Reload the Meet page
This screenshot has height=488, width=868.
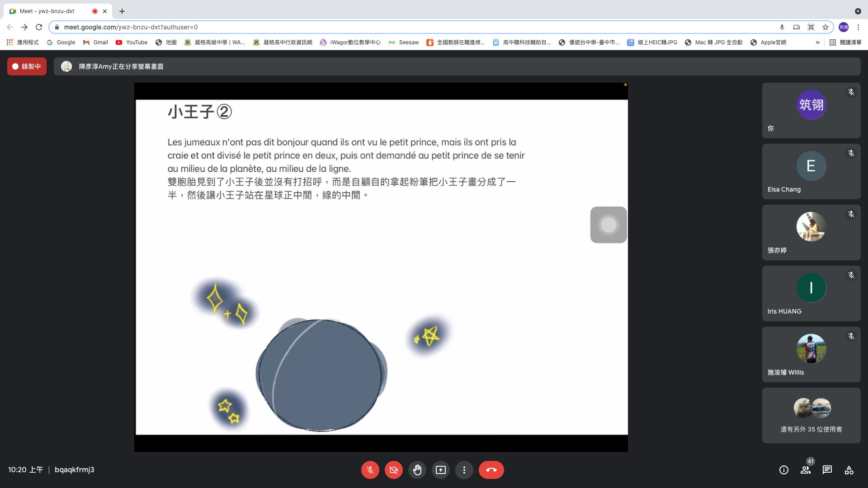point(39,27)
